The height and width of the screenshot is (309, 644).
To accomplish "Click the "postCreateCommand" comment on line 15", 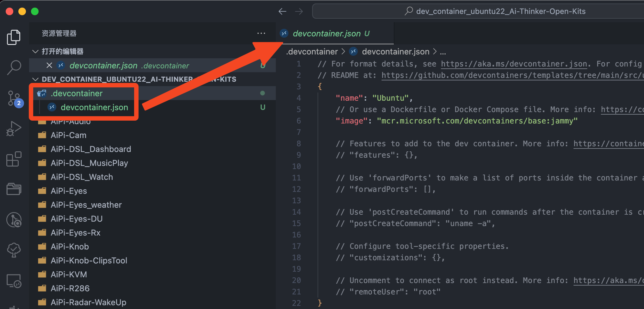I will click(x=415, y=224).
